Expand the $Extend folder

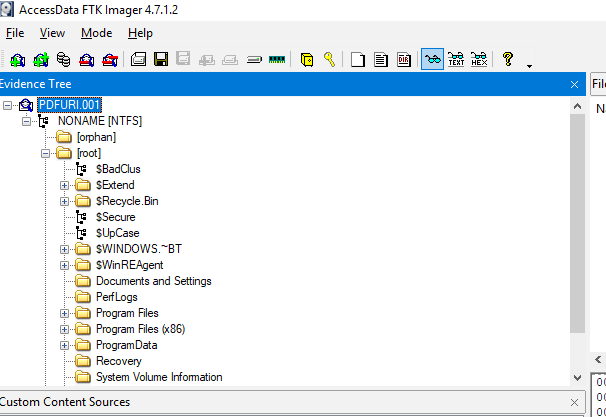coord(65,186)
